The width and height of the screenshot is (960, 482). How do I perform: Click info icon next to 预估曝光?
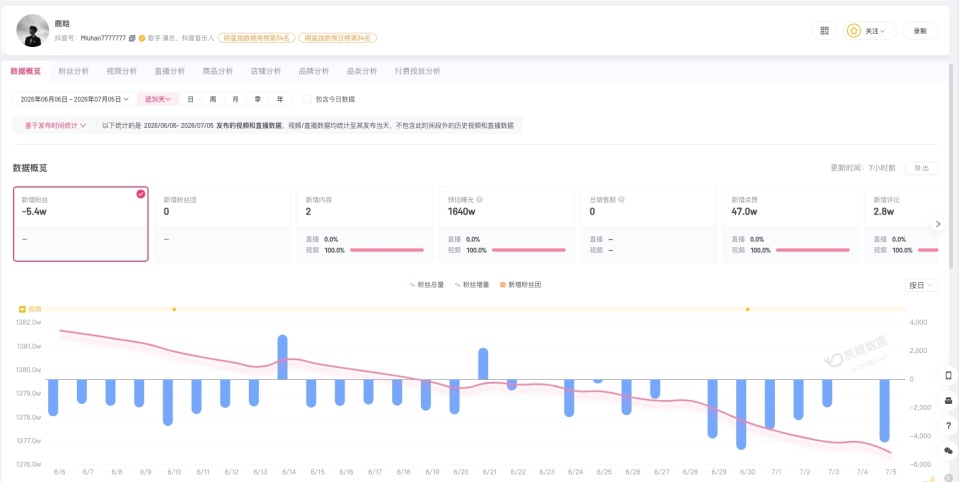(x=479, y=200)
